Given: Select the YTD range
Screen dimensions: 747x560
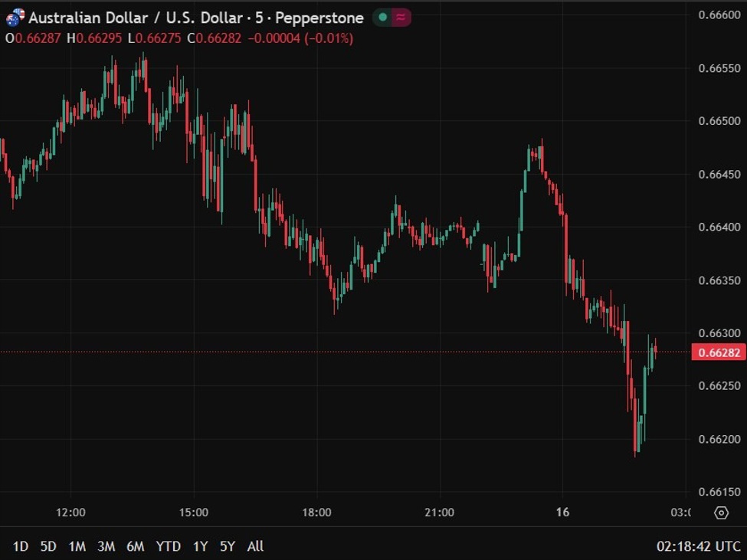Looking at the screenshot, I should (168, 546).
